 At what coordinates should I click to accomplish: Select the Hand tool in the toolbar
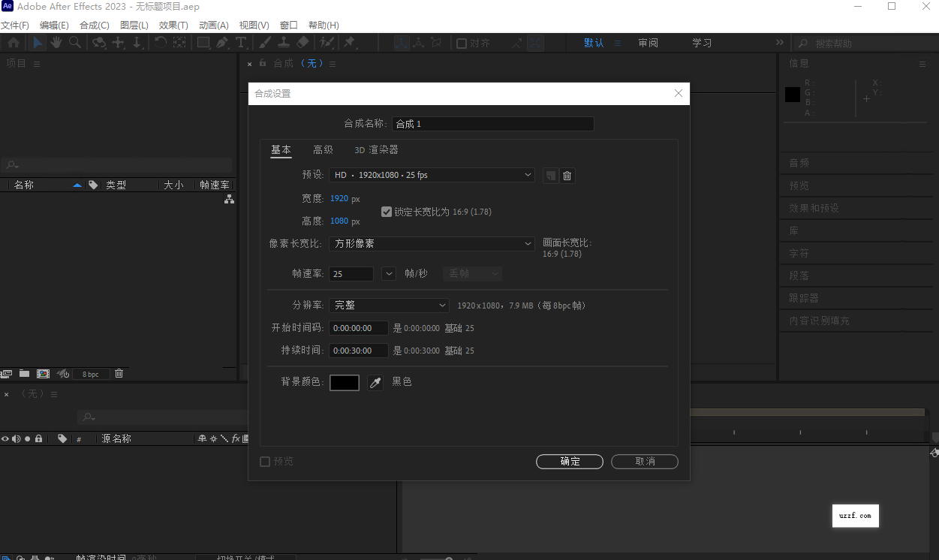click(x=56, y=43)
